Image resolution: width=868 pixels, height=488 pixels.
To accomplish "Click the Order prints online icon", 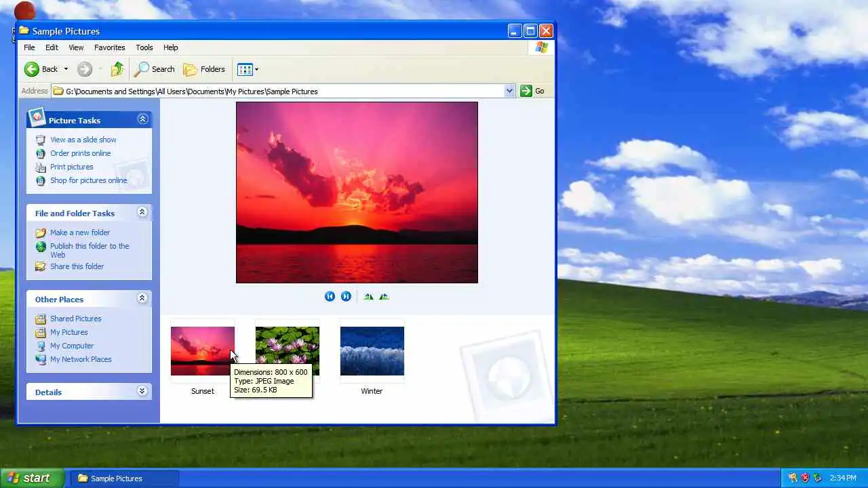I will tap(41, 153).
